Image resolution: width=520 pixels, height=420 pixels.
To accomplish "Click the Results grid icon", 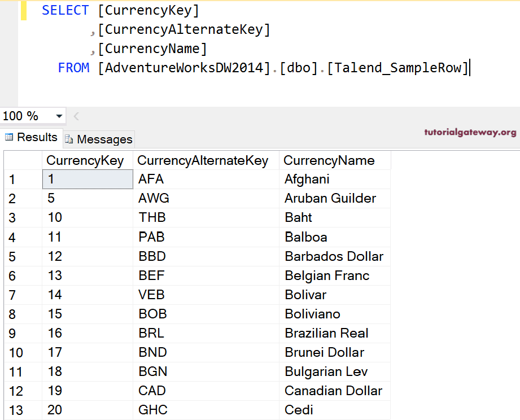I will coord(9,137).
